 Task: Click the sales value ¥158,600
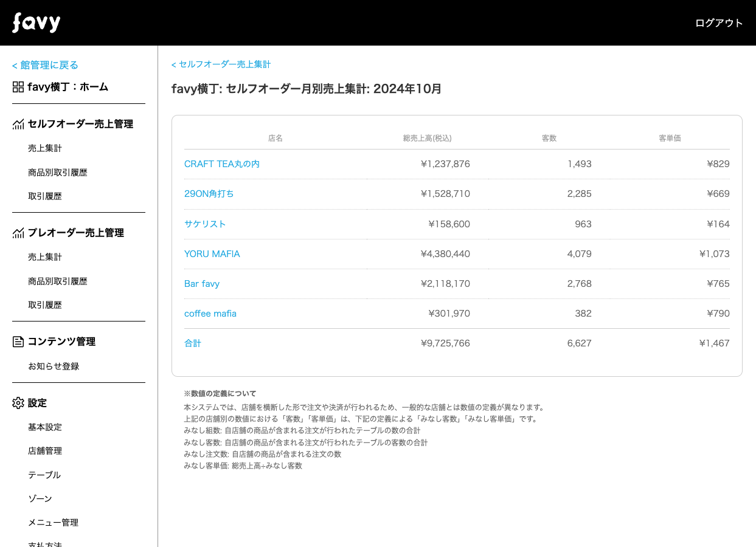pos(449,224)
